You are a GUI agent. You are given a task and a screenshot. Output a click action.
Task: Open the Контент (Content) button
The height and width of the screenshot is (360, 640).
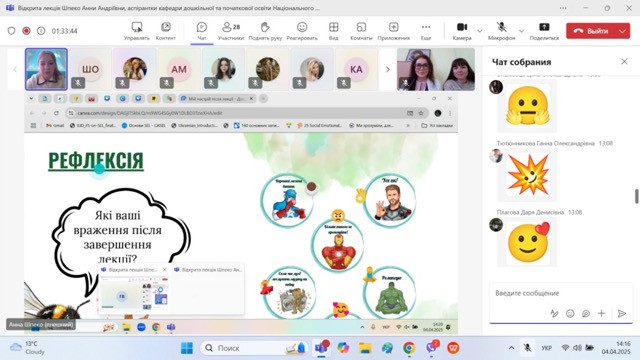click(166, 31)
